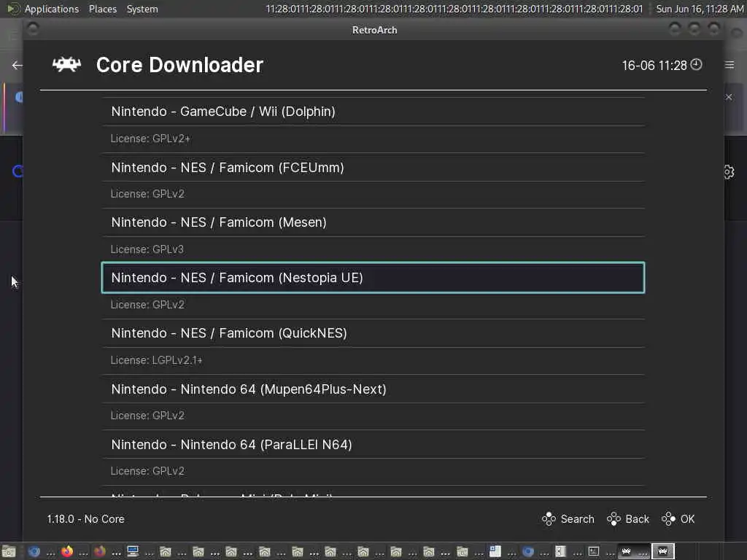This screenshot has height=560, width=747.
Task: Select Nintendo - GameCube / Wii (Dolphin) core
Action: pos(373,112)
